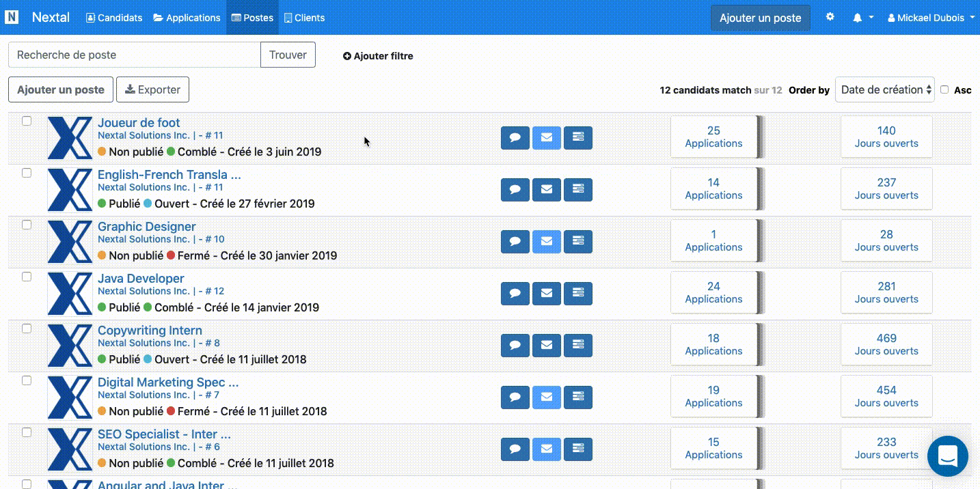Check the SEO Specialist row checkbox
Viewport: 980px width, 489px height.
(x=27, y=432)
